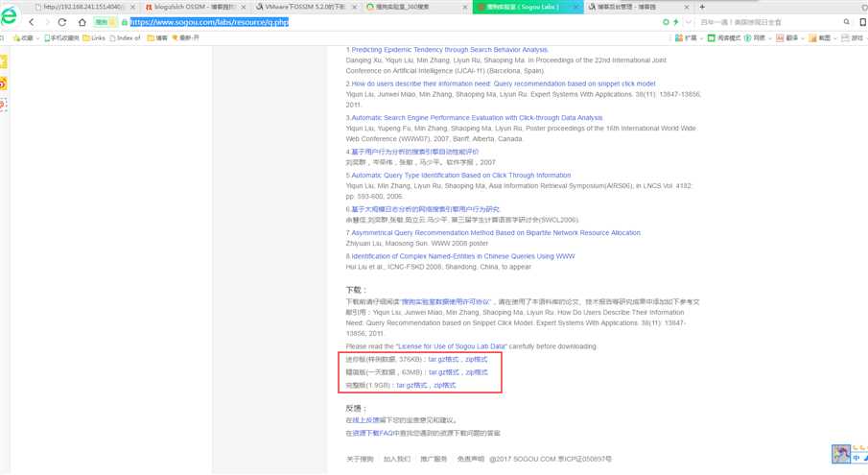Expand the 网银 dropdown arrow
Screen dimensions: 868x475
point(770,38)
